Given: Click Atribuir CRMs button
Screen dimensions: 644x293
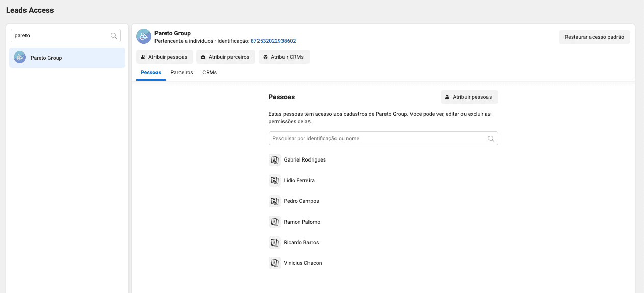Looking at the screenshot, I should 284,57.
